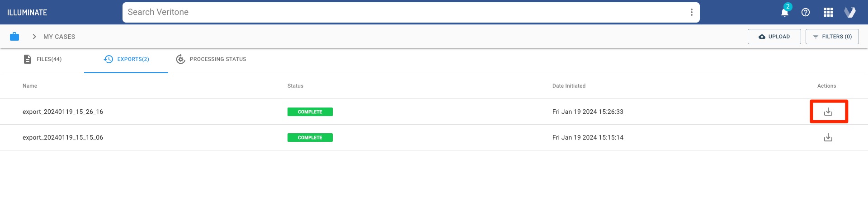Expand the breadcrumb chevron arrow
The height and width of the screenshot is (206, 868).
(x=34, y=37)
